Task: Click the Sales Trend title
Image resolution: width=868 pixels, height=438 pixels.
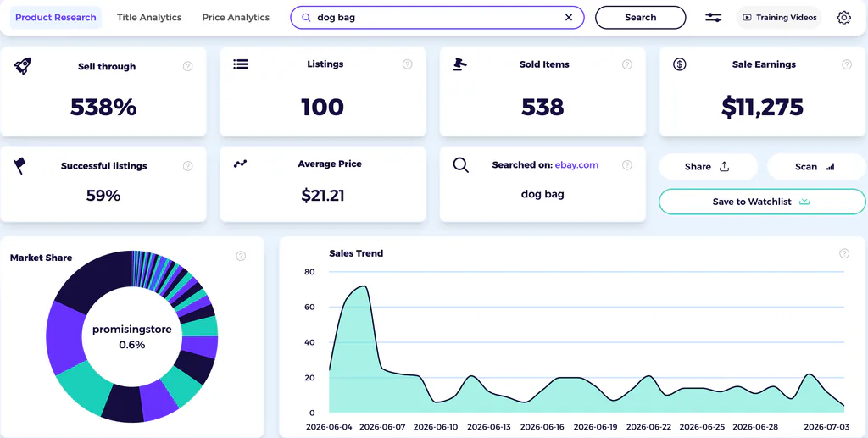Action: point(356,253)
